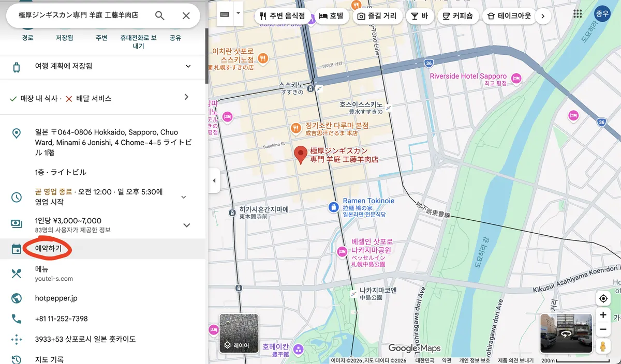Clear the search box with X

(186, 16)
